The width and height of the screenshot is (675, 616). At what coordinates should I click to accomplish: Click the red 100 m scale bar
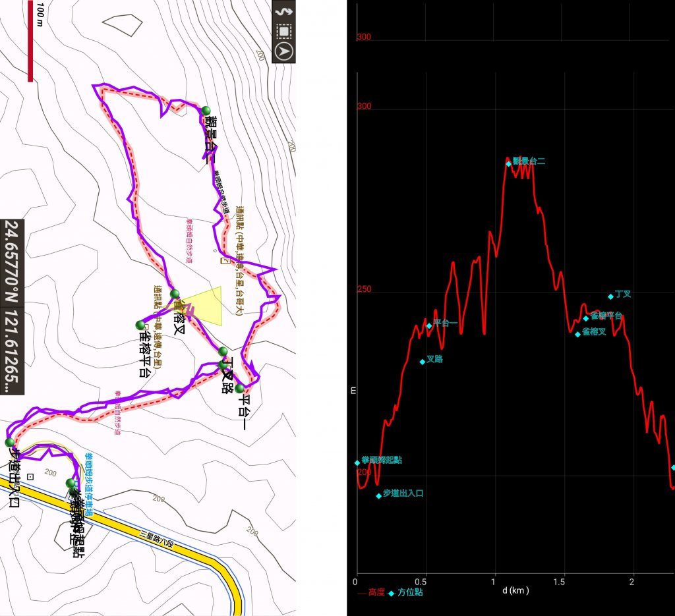pyautogui.click(x=30, y=41)
